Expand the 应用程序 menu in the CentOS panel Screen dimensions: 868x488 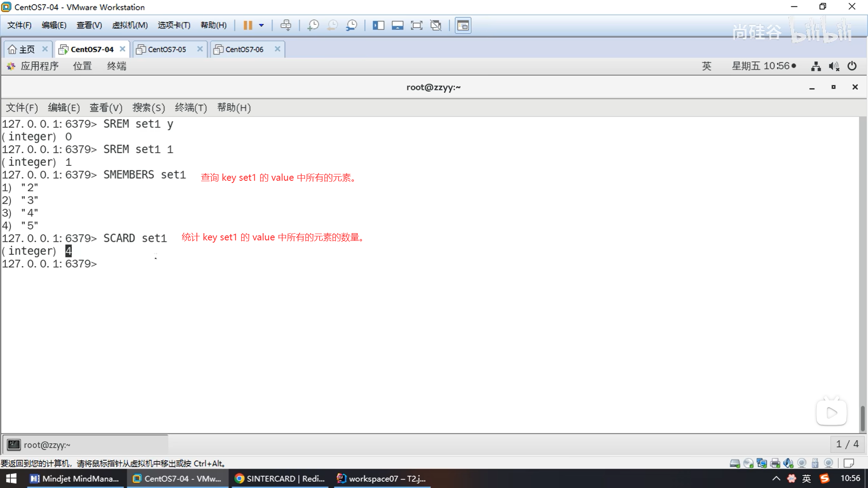[39, 66]
